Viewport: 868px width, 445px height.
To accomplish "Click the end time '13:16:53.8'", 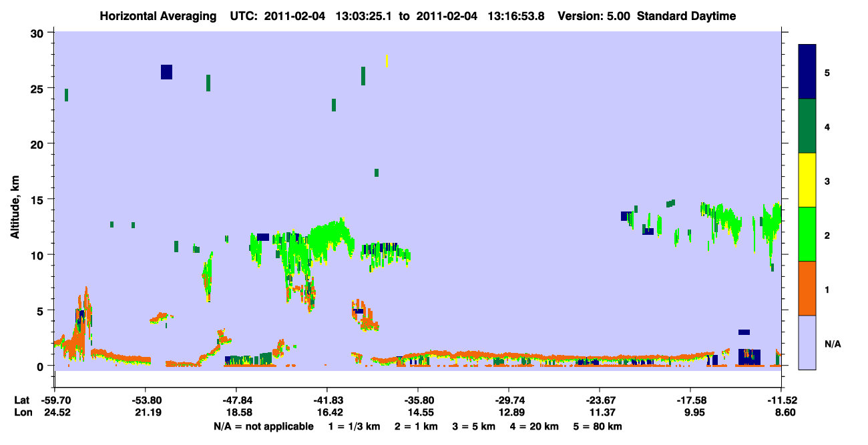I will coord(515,16).
